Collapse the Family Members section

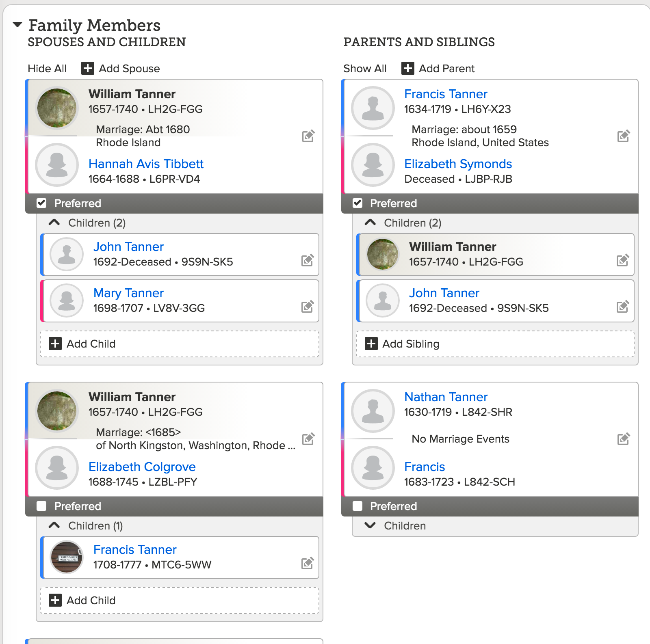coord(17,25)
